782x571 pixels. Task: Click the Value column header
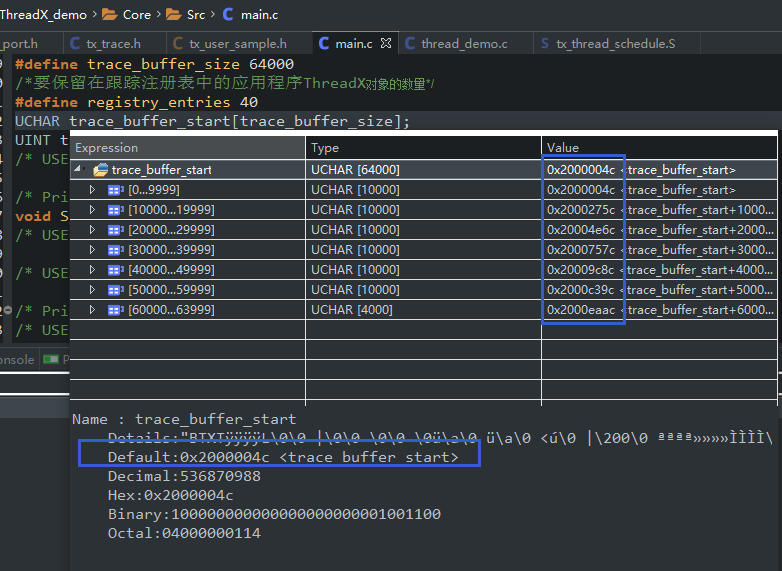(x=659, y=148)
